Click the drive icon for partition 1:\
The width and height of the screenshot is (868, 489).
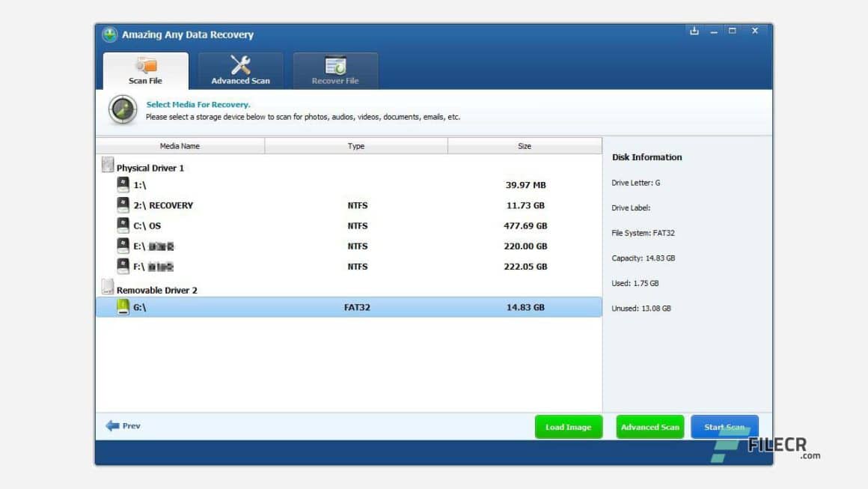click(123, 184)
